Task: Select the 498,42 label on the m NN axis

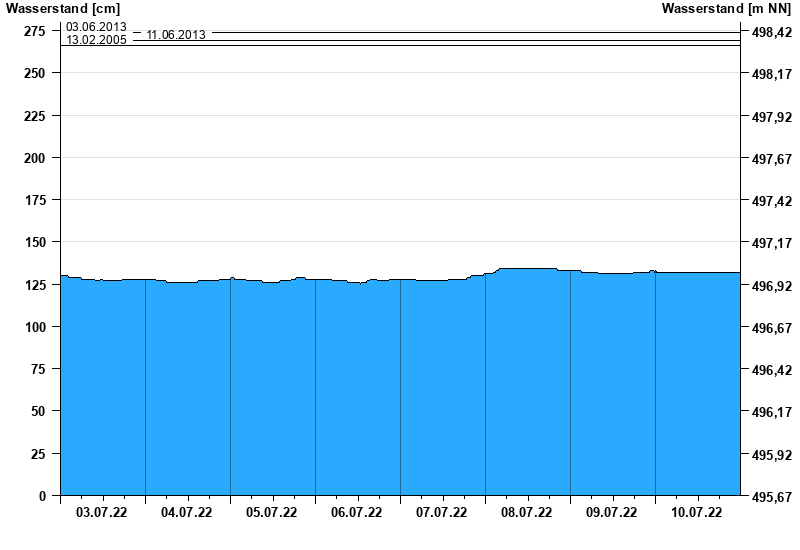Action: click(x=770, y=32)
